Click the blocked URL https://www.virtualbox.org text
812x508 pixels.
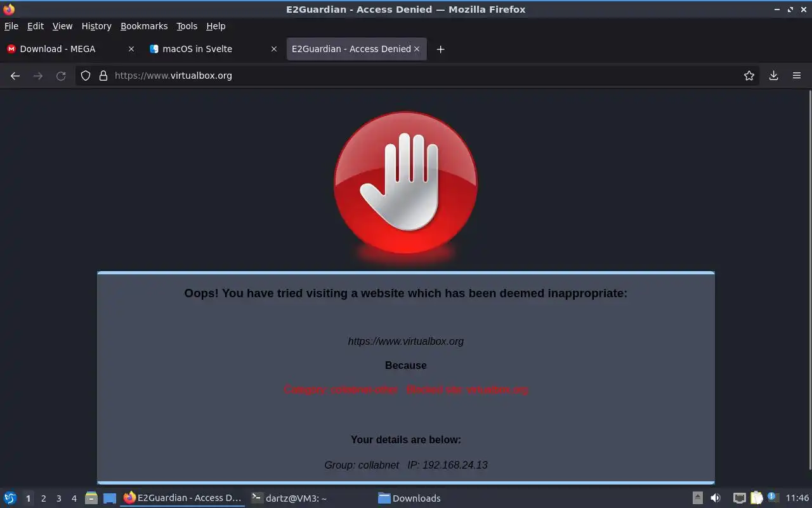(x=406, y=341)
